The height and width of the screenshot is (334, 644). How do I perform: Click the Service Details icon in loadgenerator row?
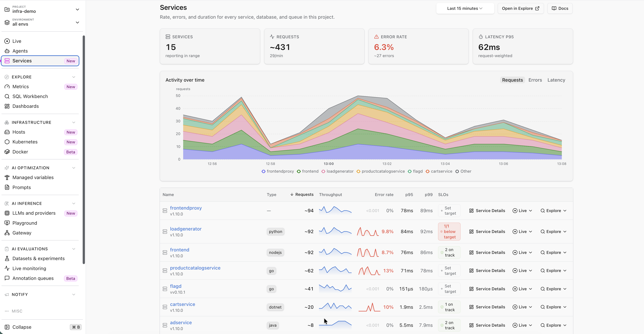(x=471, y=232)
